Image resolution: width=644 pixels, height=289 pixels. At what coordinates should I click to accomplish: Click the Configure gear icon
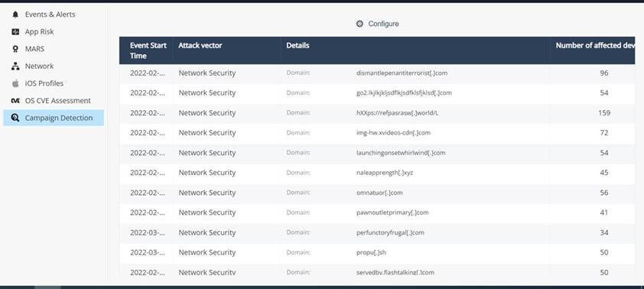point(359,24)
